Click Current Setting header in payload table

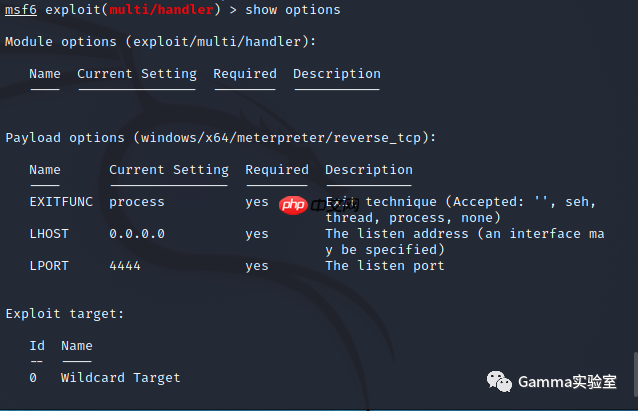pyautogui.click(x=169, y=170)
